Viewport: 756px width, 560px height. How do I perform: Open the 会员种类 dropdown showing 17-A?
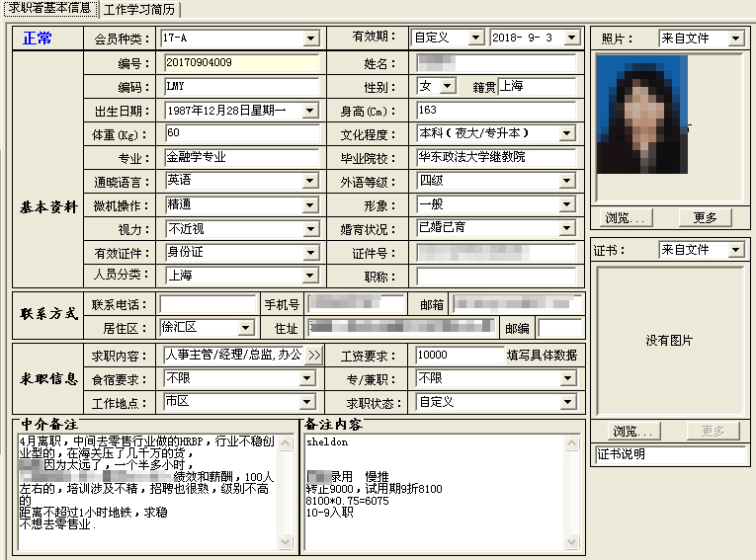coord(311,39)
